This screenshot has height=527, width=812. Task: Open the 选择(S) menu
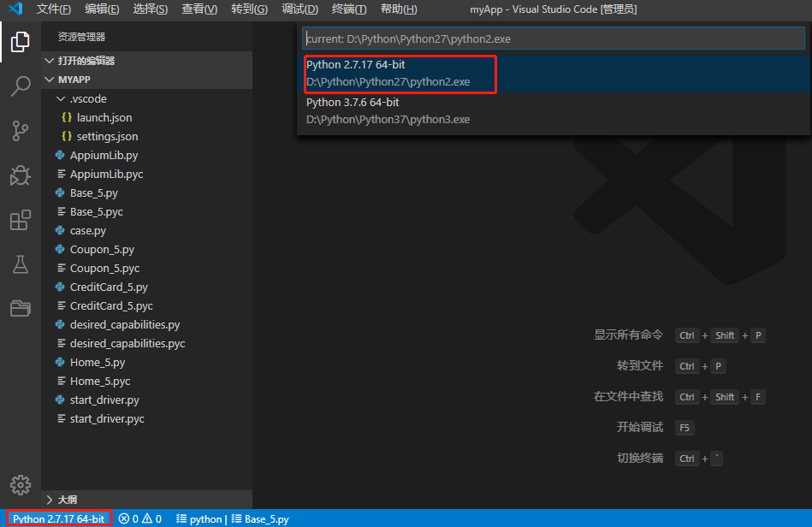click(151, 9)
